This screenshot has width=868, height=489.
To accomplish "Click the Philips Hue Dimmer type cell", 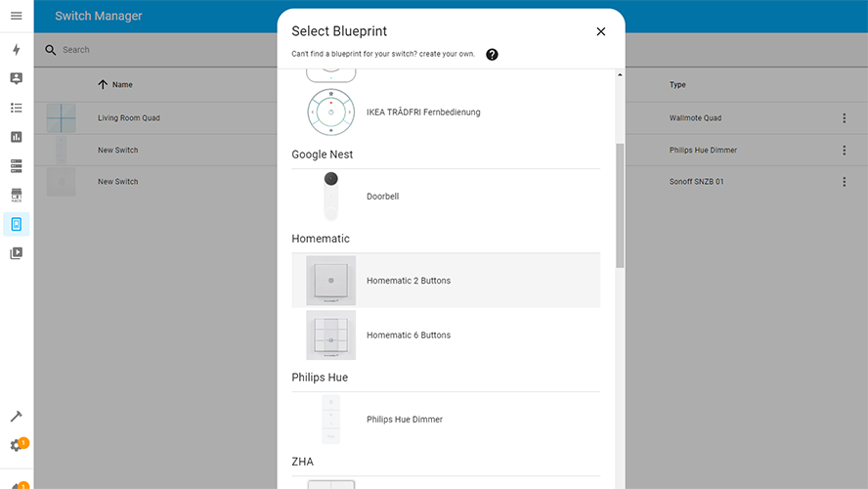I will (x=703, y=150).
